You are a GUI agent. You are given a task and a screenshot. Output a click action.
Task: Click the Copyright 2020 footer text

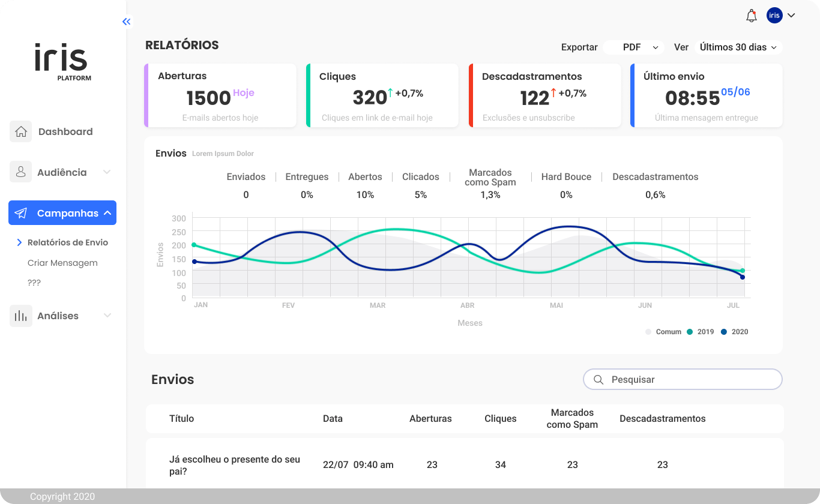[62, 497]
